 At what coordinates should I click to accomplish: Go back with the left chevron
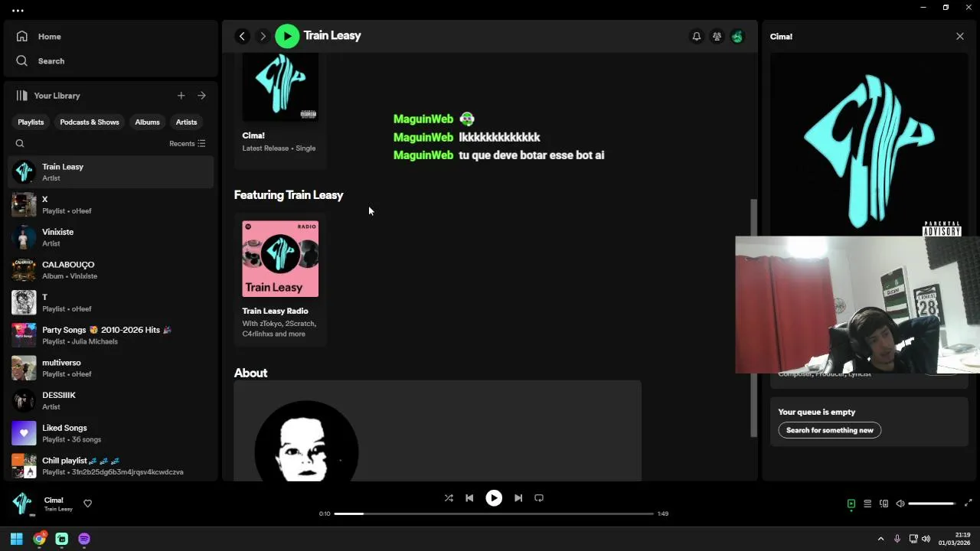[x=242, y=36]
